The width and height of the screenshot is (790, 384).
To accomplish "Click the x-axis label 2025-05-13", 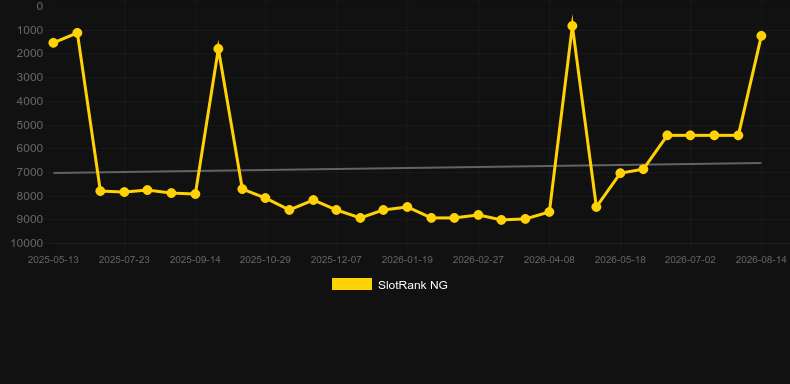I will 53,260.
